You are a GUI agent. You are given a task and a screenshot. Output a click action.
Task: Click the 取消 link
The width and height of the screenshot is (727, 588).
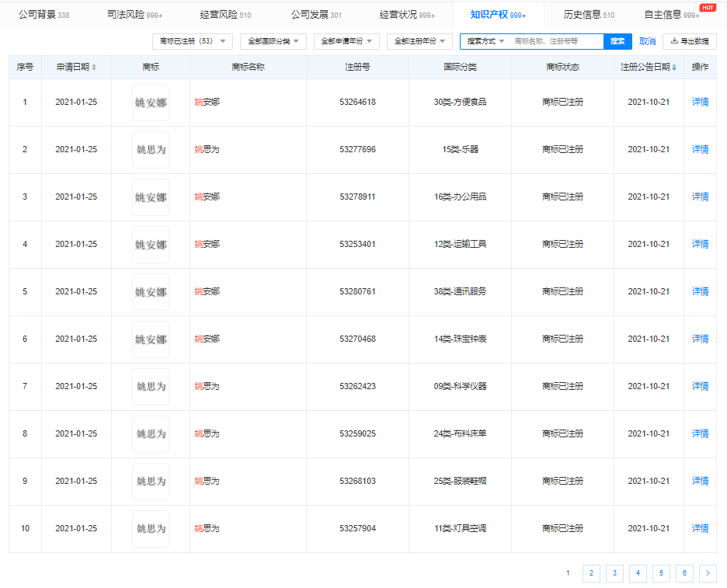click(647, 41)
